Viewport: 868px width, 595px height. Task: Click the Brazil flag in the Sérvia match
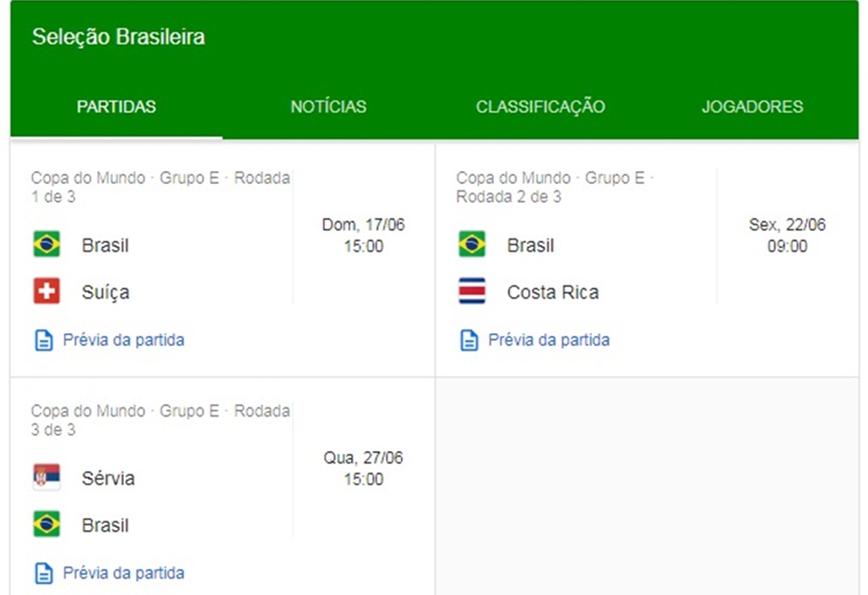pos(47,524)
